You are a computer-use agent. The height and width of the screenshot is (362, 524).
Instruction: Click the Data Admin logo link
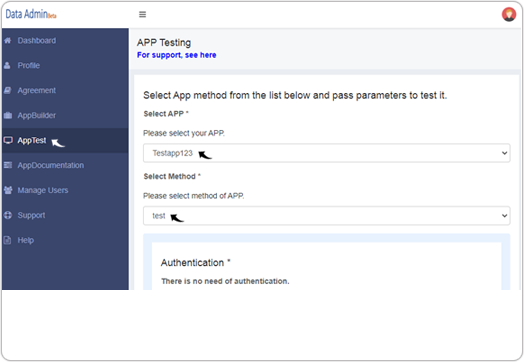click(31, 14)
